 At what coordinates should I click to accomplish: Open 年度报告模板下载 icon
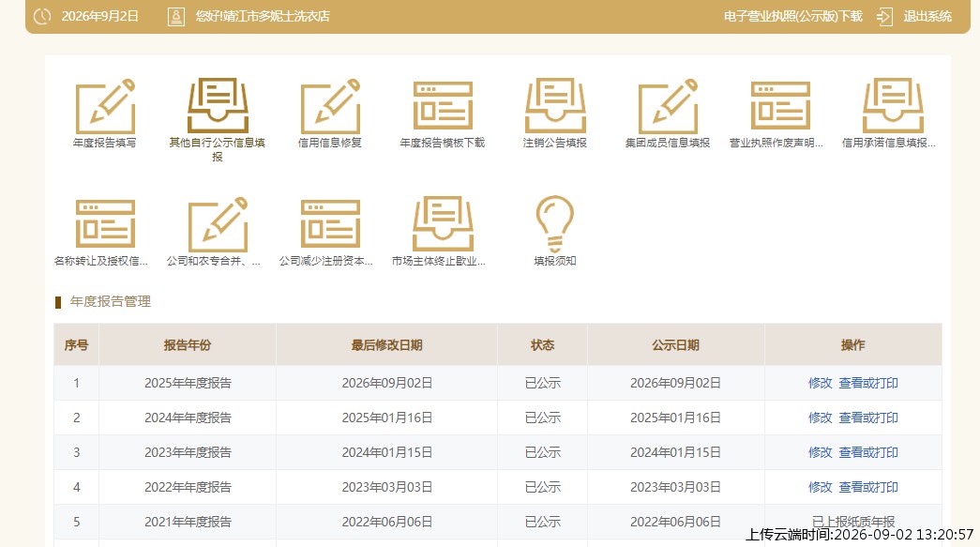click(x=443, y=106)
